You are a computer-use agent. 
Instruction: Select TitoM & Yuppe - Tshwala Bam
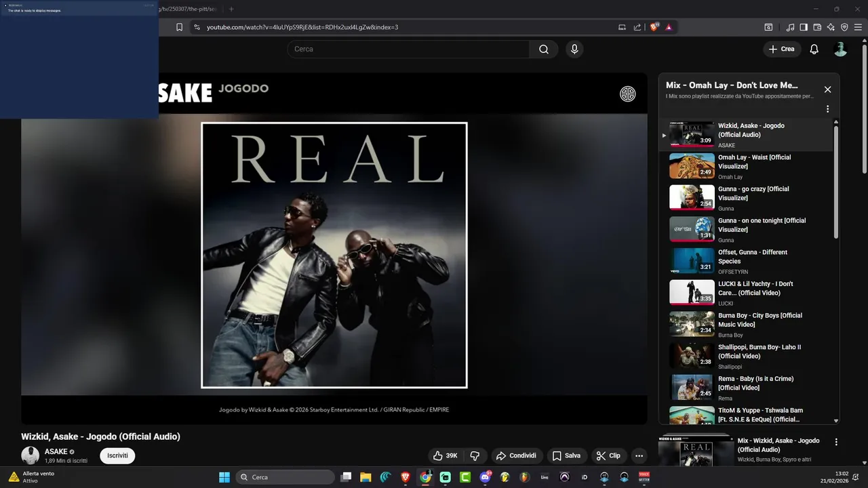[x=747, y=414]
